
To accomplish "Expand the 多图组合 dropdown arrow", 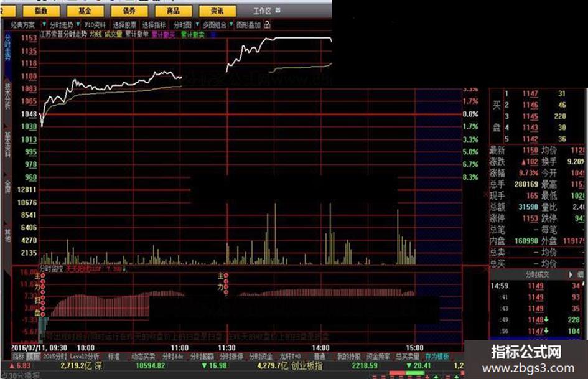I will click(231, 24).
